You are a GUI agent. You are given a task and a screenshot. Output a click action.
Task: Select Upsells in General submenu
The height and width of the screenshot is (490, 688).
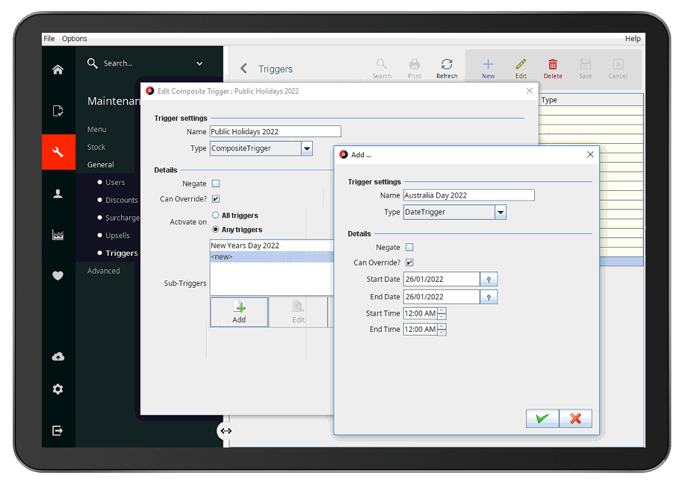pyautogui.click(x=117, y=235)
